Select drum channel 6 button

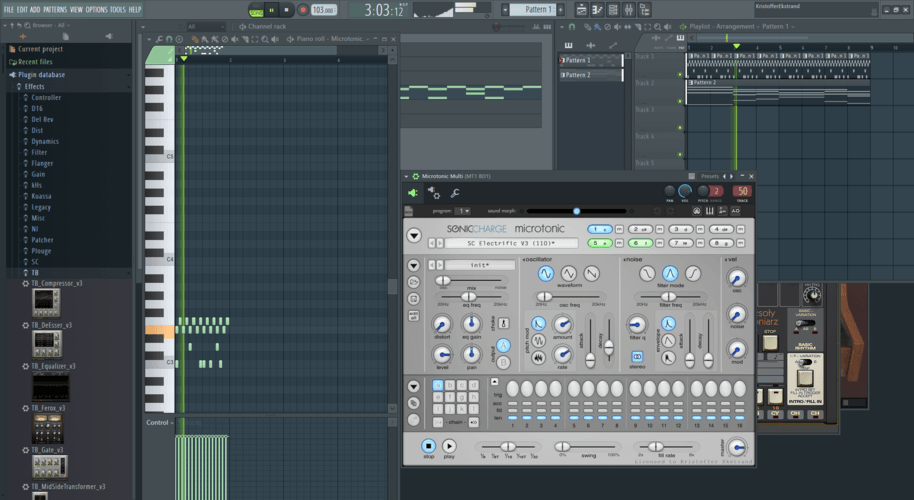[x=640, y=243]
